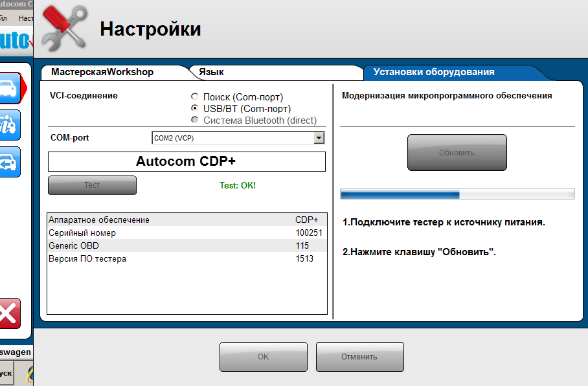Select Система Bluetooth (direct) radio option

(195, 120)
